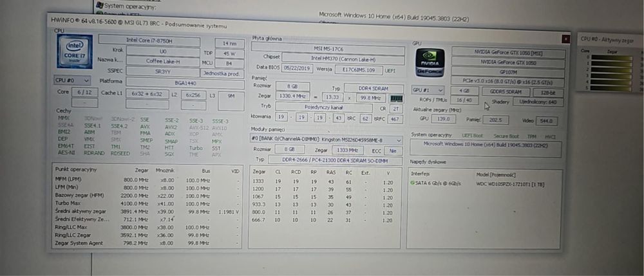Click the Jednostka prod. field
The width and height of the screenshot is (644, 276).
222,73
